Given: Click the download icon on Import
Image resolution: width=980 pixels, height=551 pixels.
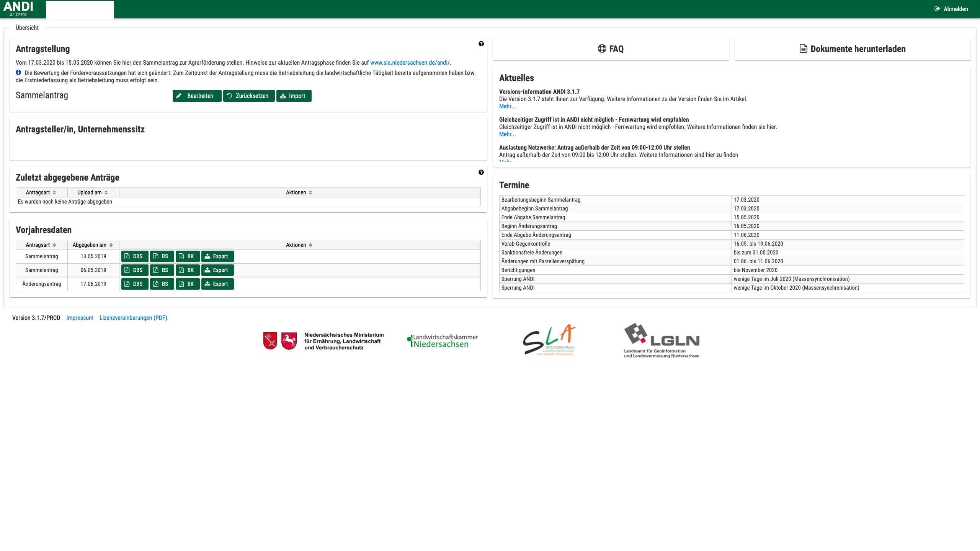Looking at the screenshot, I should coord(283,96).
